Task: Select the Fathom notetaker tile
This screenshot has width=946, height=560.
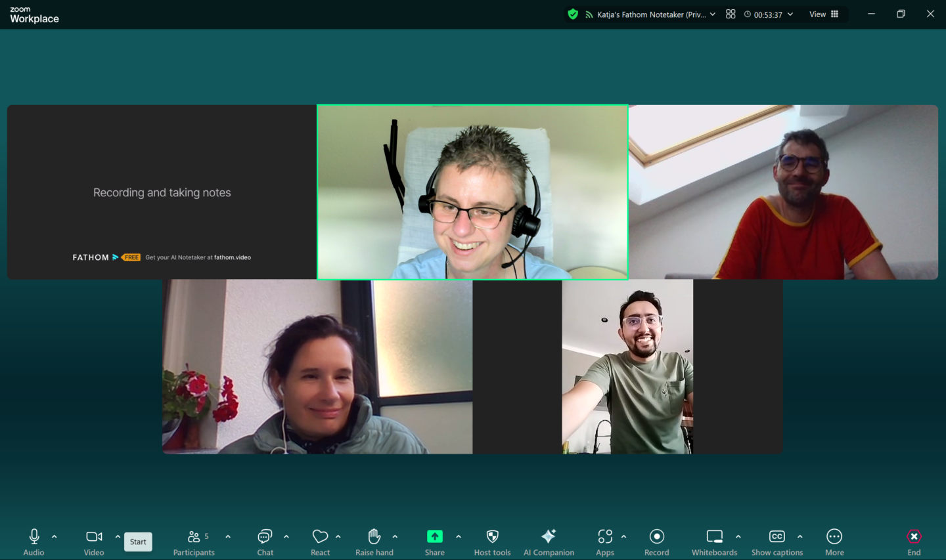Action: click(162, 192)
